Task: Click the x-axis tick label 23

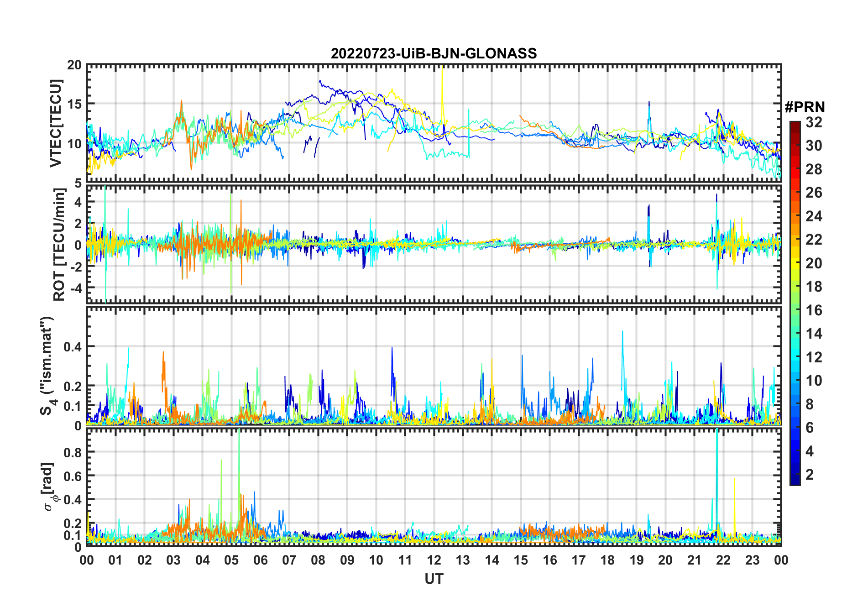Action: [752, 560]
